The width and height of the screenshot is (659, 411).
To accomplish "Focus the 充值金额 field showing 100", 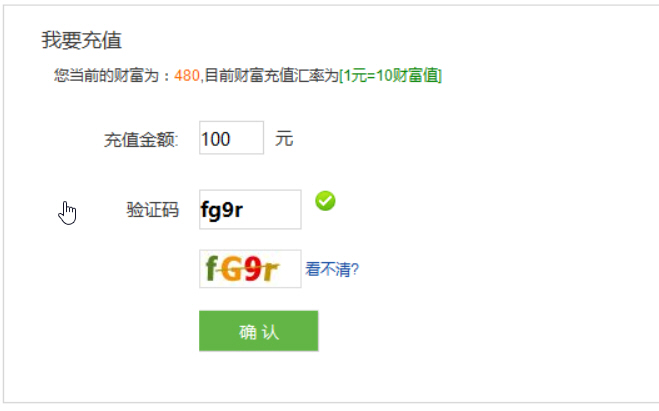I will pyautogui.click(x=232, y=138).
